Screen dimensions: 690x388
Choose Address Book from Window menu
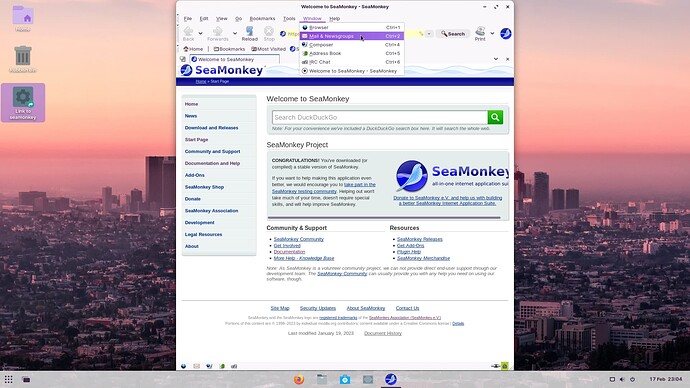(352, 53)
